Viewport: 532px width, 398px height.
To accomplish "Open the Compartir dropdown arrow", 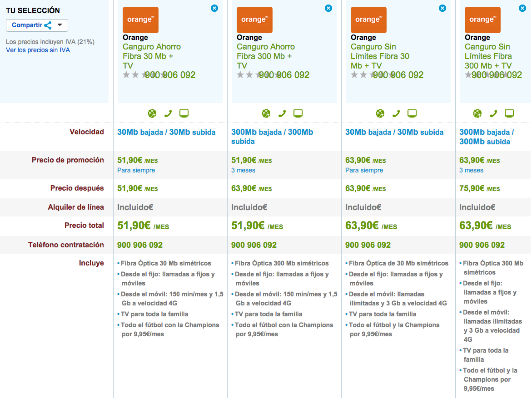I will [x=60, y=25].
